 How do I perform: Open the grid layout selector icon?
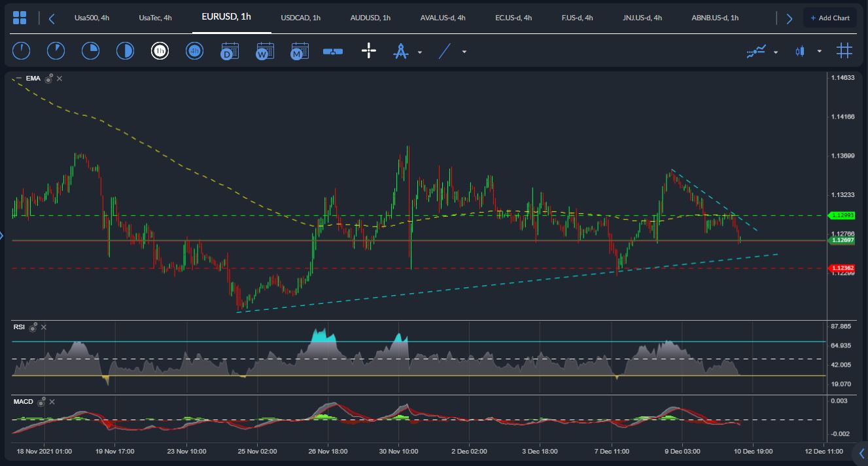pos(844,50)
